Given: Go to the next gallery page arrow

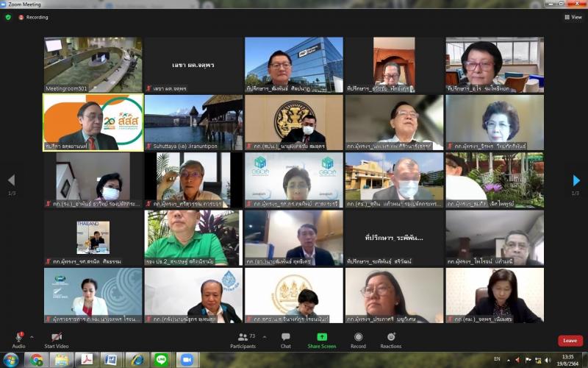Looking at the screenshot, I should point(576,180).
